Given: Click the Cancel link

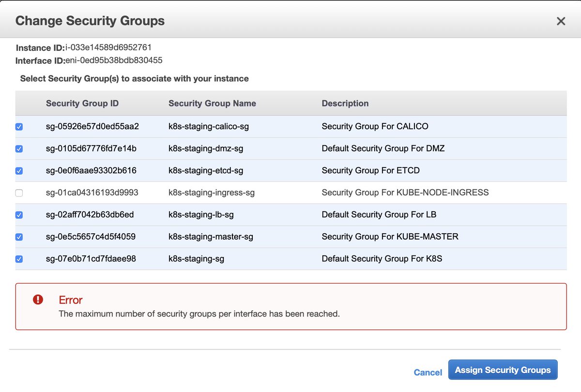Looking at the screenshot, I should tap(428, 372).
